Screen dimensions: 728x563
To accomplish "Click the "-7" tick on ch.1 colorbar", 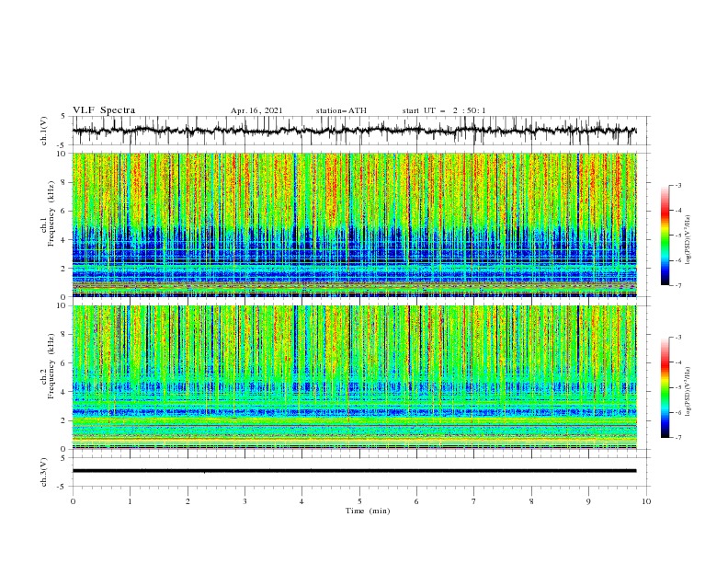I will coord(678,285).
